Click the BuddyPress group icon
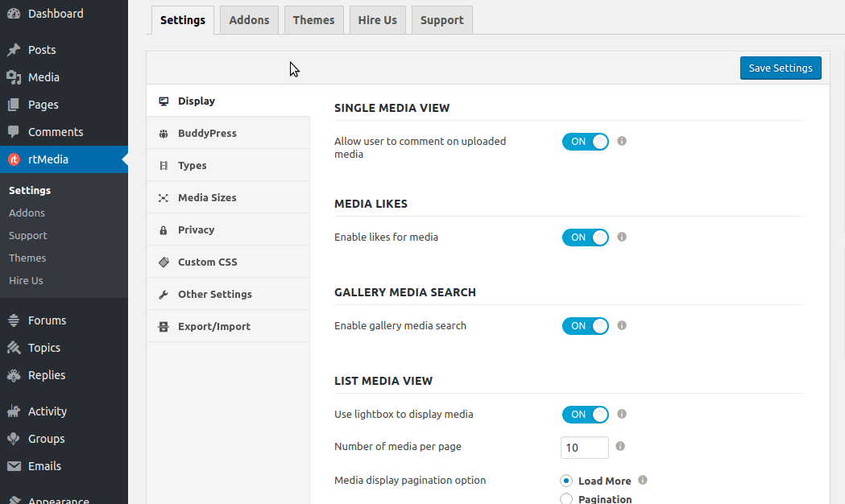 [x=164, y=134]
